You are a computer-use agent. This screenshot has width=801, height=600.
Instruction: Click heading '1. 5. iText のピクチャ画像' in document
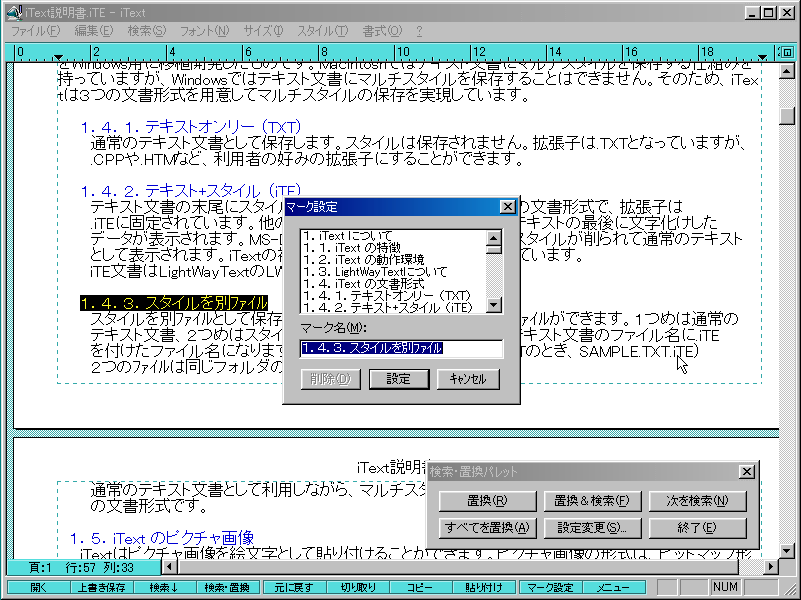[x=162, y=538]
